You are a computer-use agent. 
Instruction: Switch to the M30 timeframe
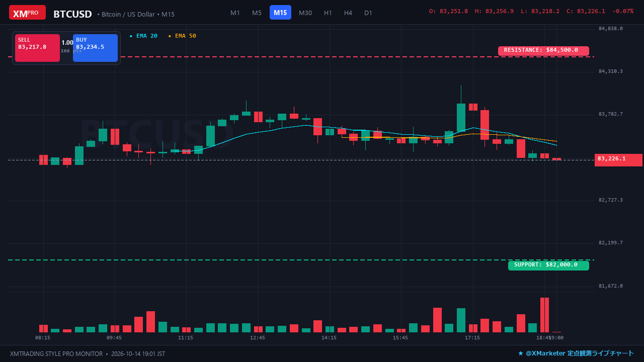pyautogui.click(x=305, y=13)
